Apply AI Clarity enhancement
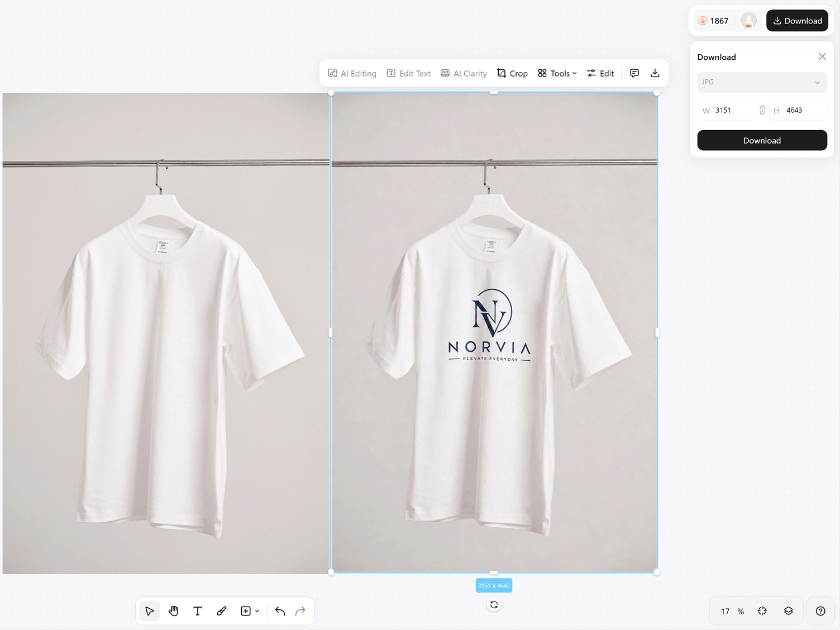The width and height of the screenshot is (840, 630). click(464, 73)
